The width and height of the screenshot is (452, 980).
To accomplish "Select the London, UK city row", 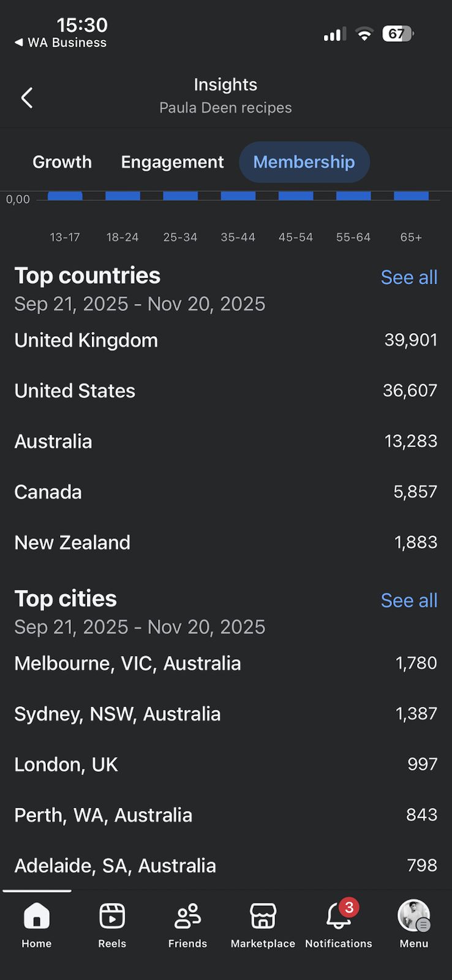I will pyautogui.click(x=225, y=764).
